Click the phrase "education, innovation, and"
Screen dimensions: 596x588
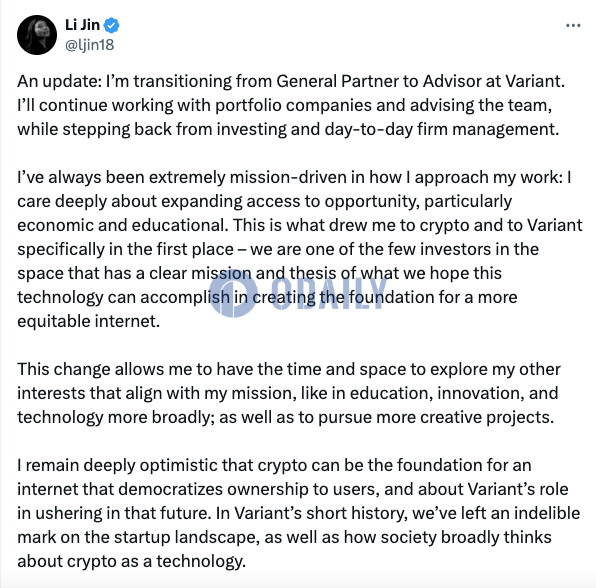point(454,393)
